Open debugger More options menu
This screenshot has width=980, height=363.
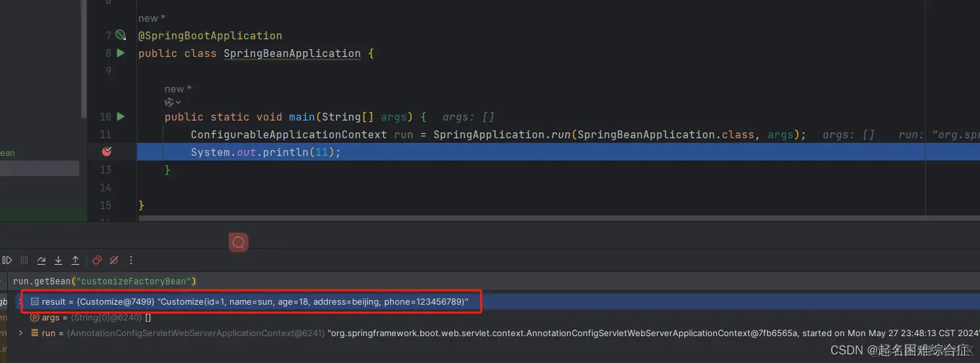[131, 260]
